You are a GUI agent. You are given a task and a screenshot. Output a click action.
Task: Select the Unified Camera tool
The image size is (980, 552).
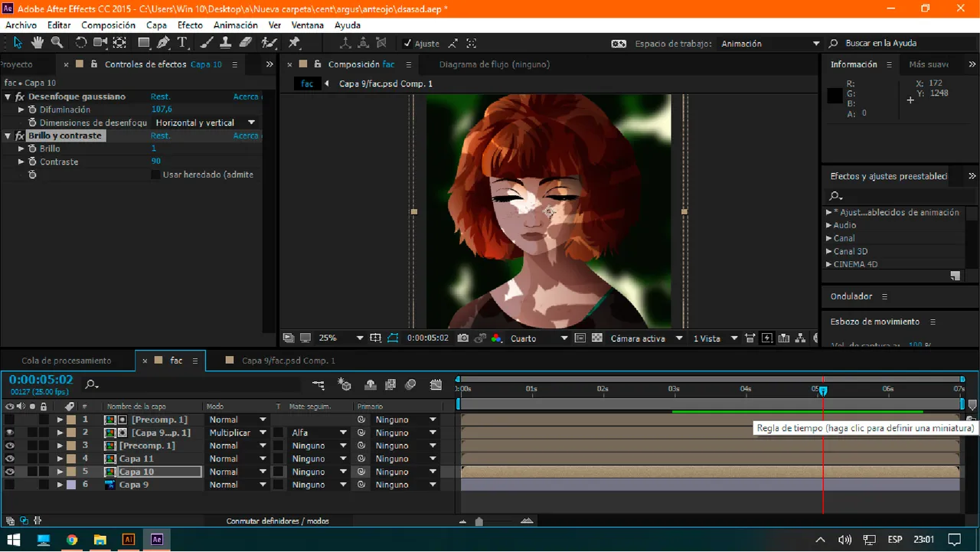point(100,43)
